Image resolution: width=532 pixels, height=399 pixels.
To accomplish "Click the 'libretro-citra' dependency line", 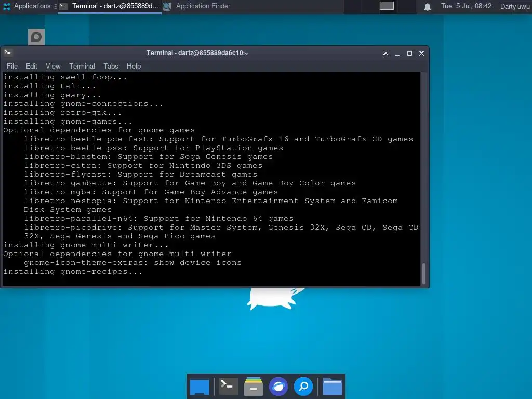I will (143, 166).
